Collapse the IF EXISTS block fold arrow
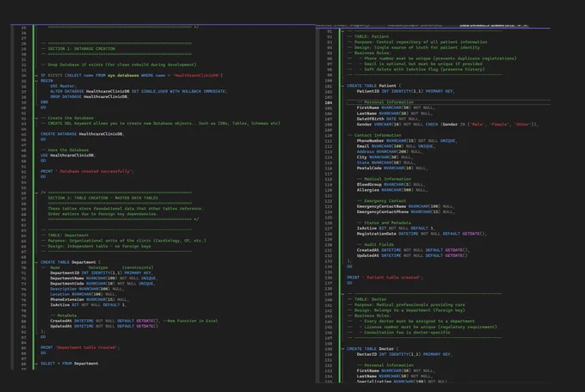The width and height of the screenshot is (585, 392). coord(36,76)
